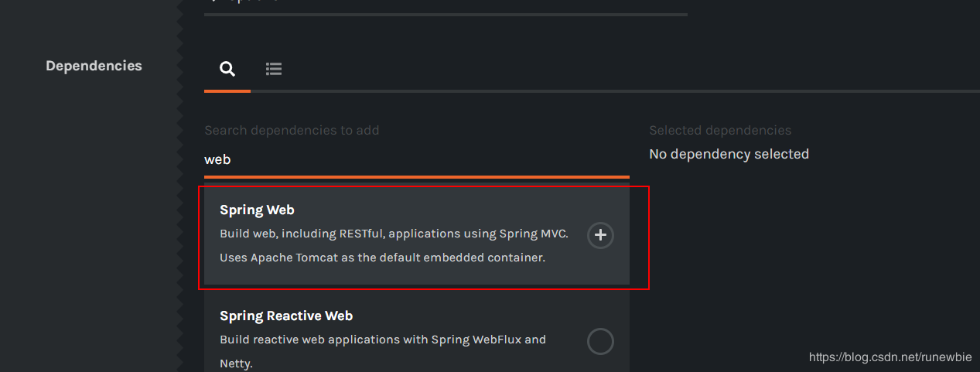The width and height of the screenshot is (980, 372).
Task: Click the Dependencies section label
Action: point(94,66)
